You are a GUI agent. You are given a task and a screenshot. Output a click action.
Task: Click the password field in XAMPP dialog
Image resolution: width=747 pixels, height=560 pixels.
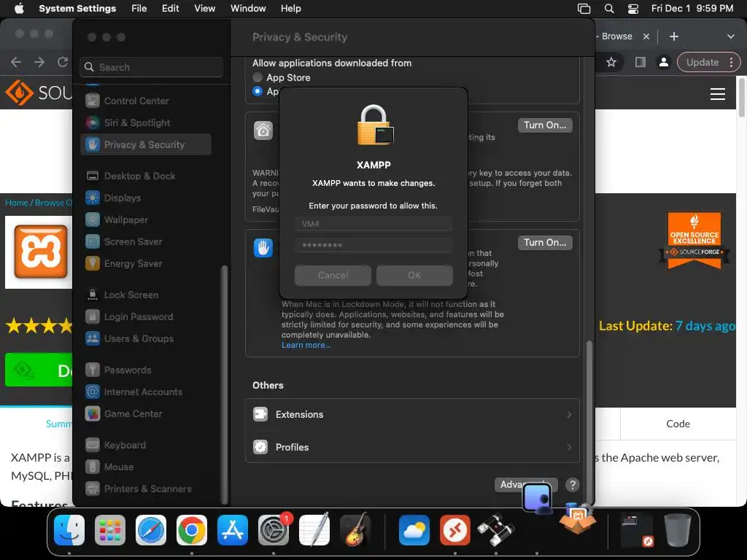[373, 245]
